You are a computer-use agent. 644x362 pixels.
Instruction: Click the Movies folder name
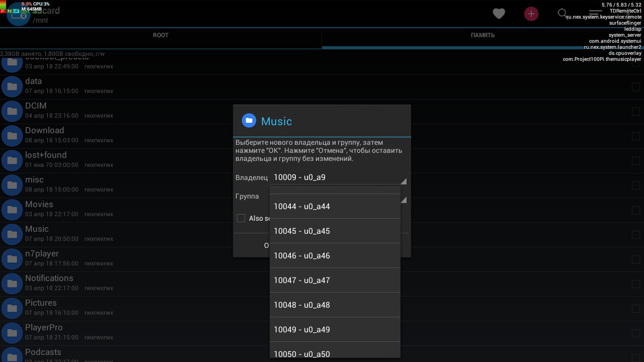tap(39, 204)
